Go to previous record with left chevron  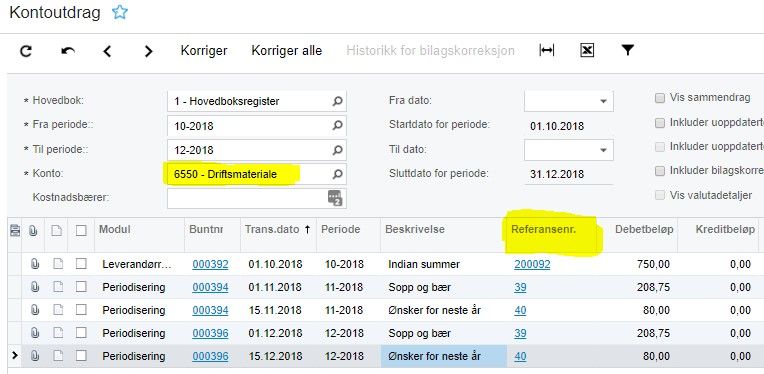[x=107, y=51]
